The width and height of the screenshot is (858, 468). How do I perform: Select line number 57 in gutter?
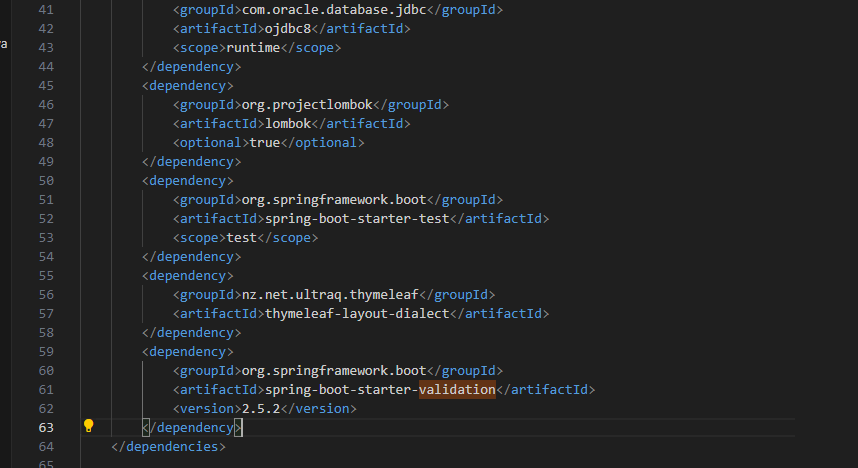[46, 314]
